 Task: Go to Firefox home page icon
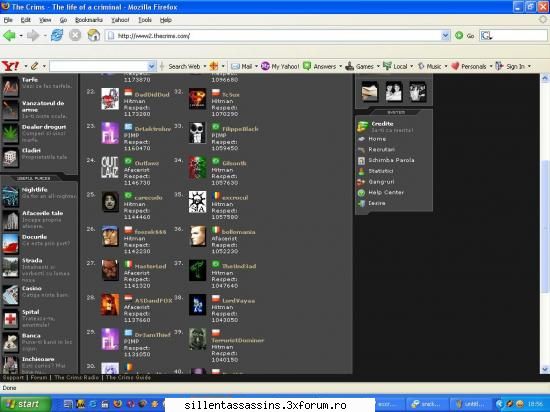pos(94,35)
